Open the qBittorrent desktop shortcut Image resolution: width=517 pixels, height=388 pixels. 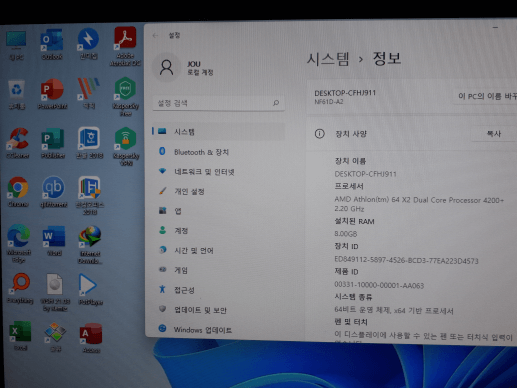coord(53,192)
